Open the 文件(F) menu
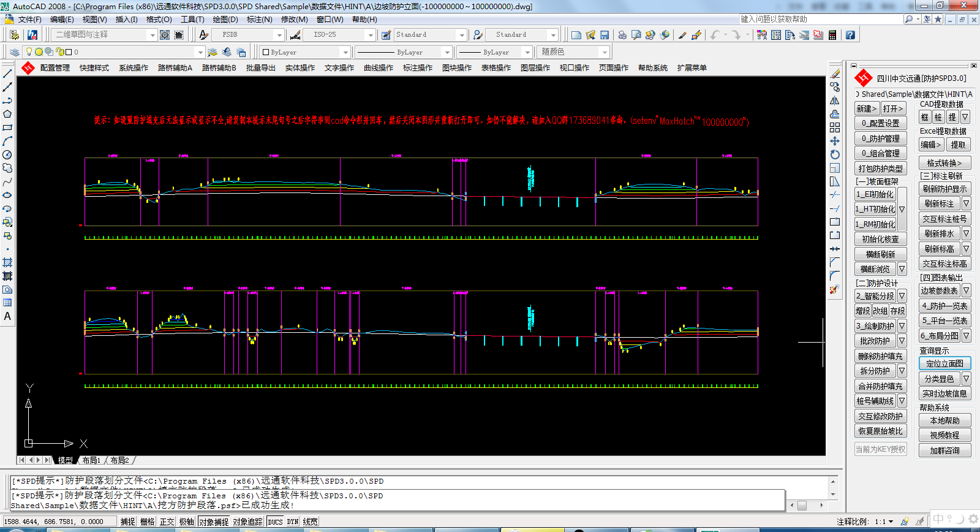Viewport: 980px width, 532px height. pos(29,20)
